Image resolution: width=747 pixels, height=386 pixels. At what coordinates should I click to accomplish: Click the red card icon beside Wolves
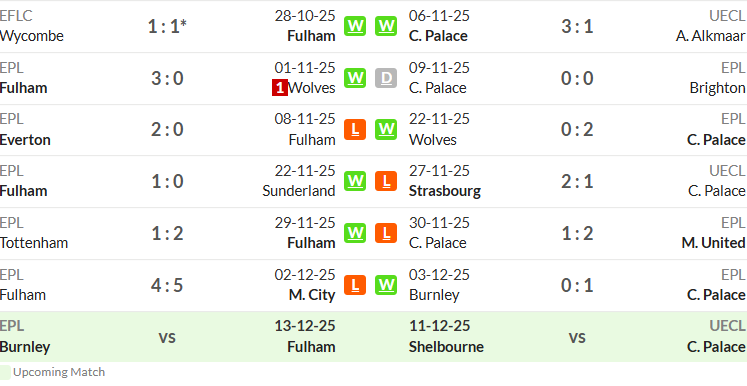[280, 88]
